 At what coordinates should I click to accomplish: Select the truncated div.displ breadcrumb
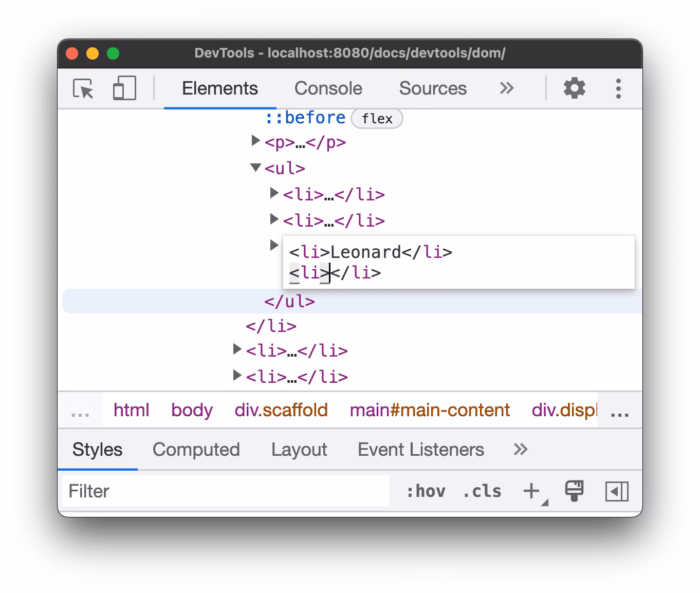(564, 410)
